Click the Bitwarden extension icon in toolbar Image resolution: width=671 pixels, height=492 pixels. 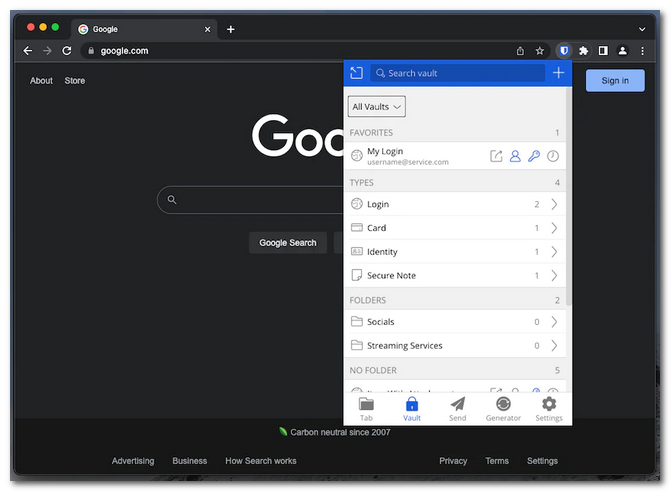coord(564,51)
